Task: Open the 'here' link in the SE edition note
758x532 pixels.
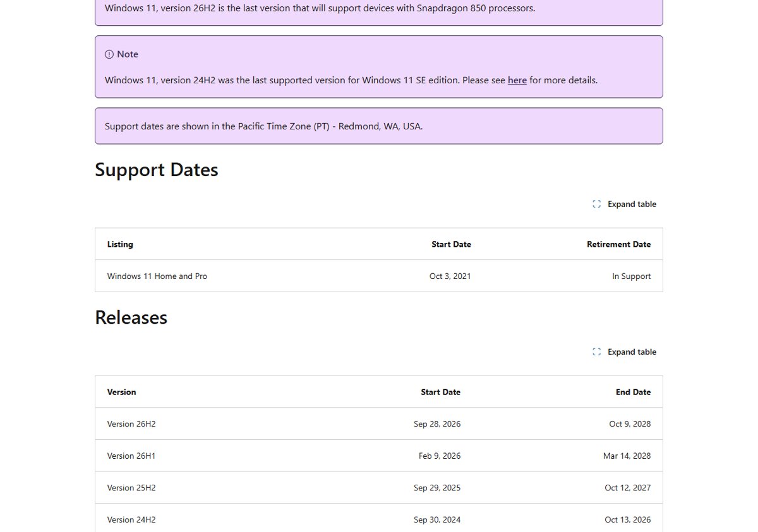Action: [x=517, y=80]
